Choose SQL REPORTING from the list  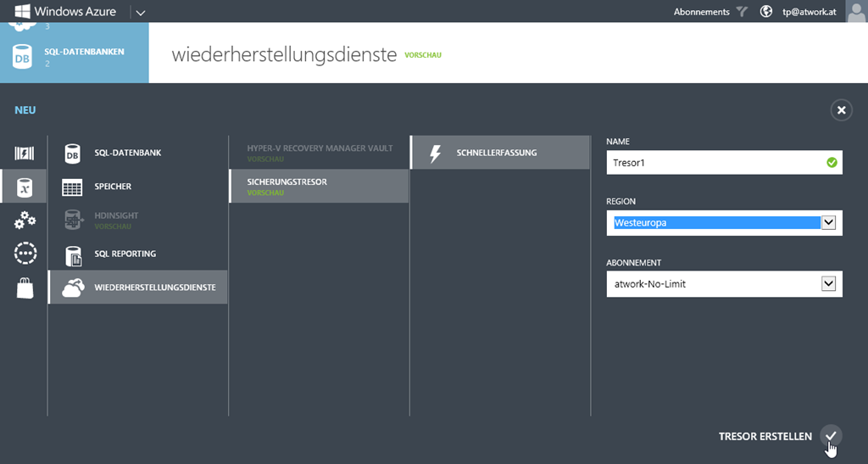[138, 254]
